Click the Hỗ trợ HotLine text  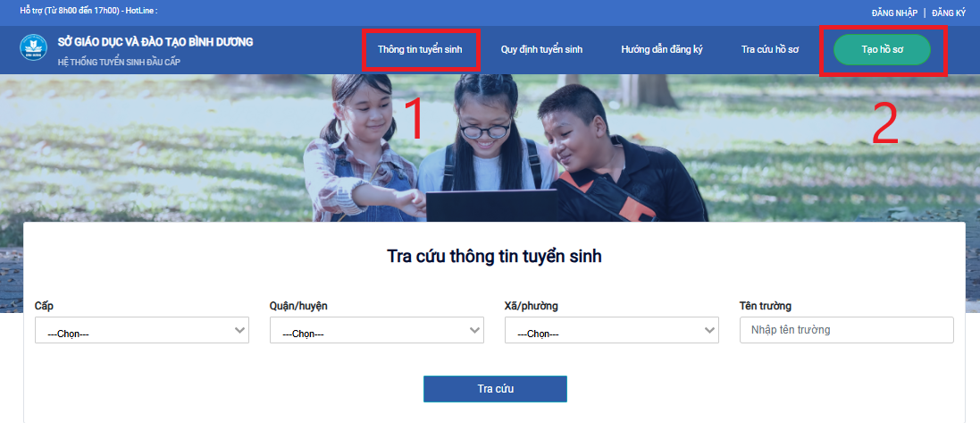click(88, 11)
